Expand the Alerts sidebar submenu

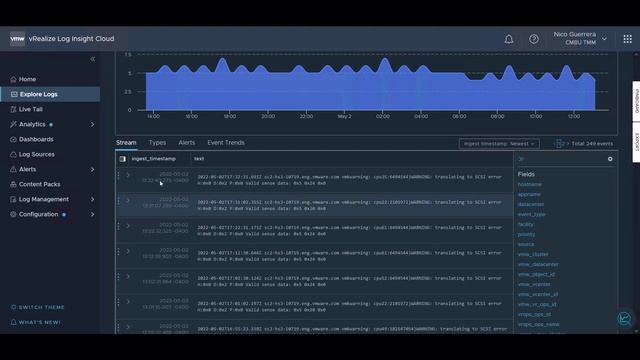pyautogui.click(x=92, y=169)
